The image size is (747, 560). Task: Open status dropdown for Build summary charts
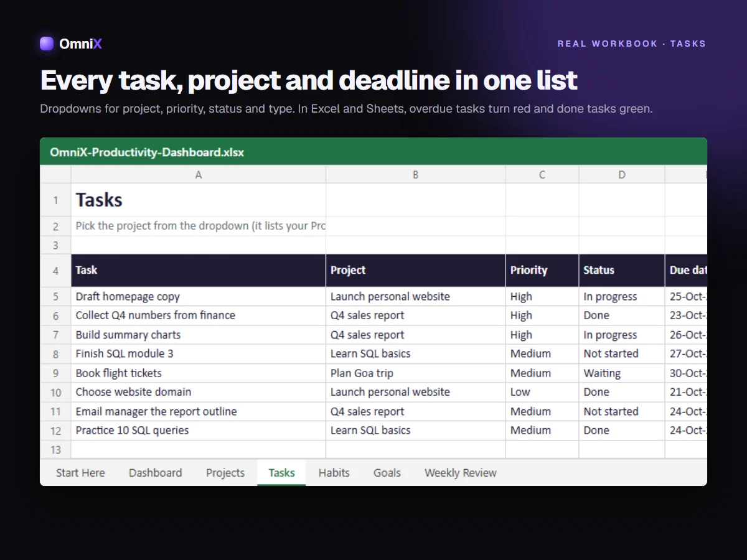point(622,335)
